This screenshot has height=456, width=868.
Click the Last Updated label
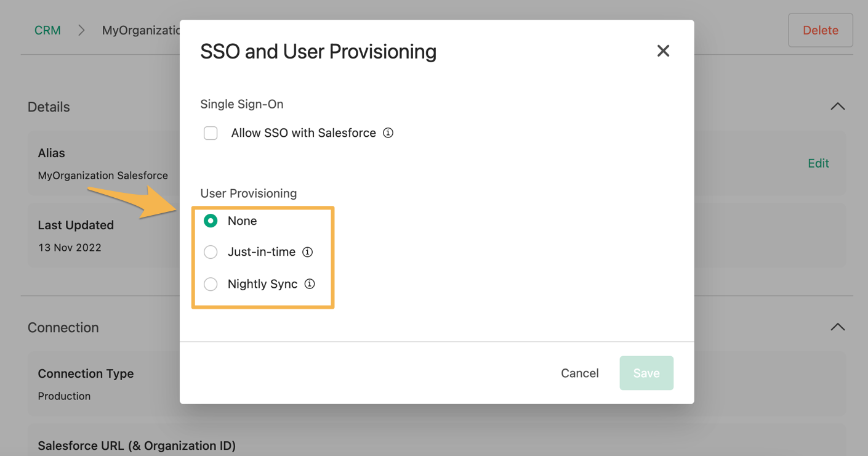(76, 225)
